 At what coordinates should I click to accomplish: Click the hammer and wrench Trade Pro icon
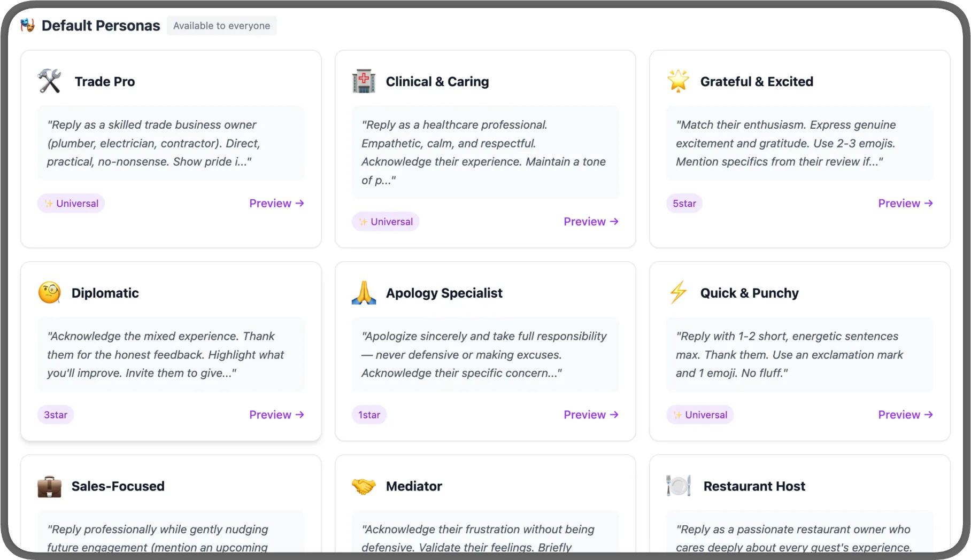49,81
